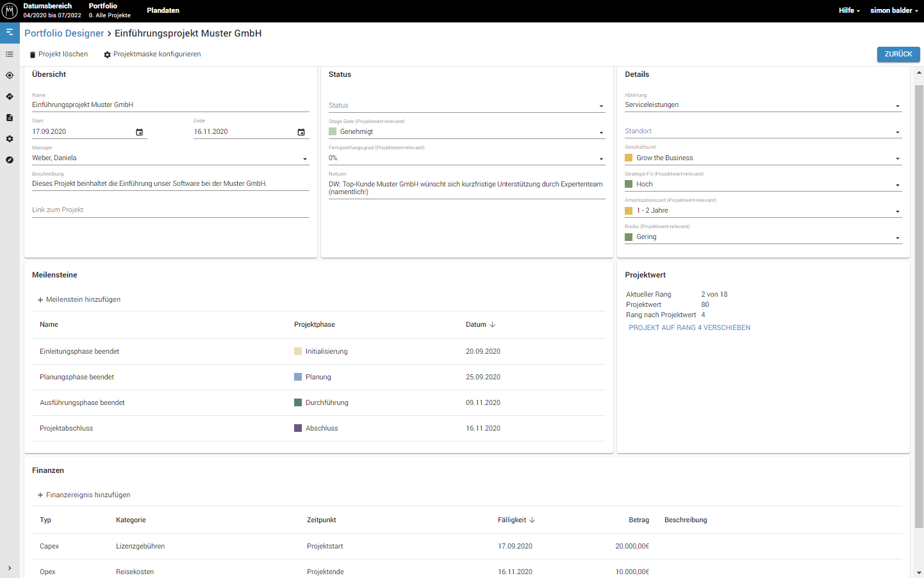The height and width of the screenshot is (578, 924).
Task: Add a milestone with Meilenstein hinzufügen
Action: click(79, 300)
